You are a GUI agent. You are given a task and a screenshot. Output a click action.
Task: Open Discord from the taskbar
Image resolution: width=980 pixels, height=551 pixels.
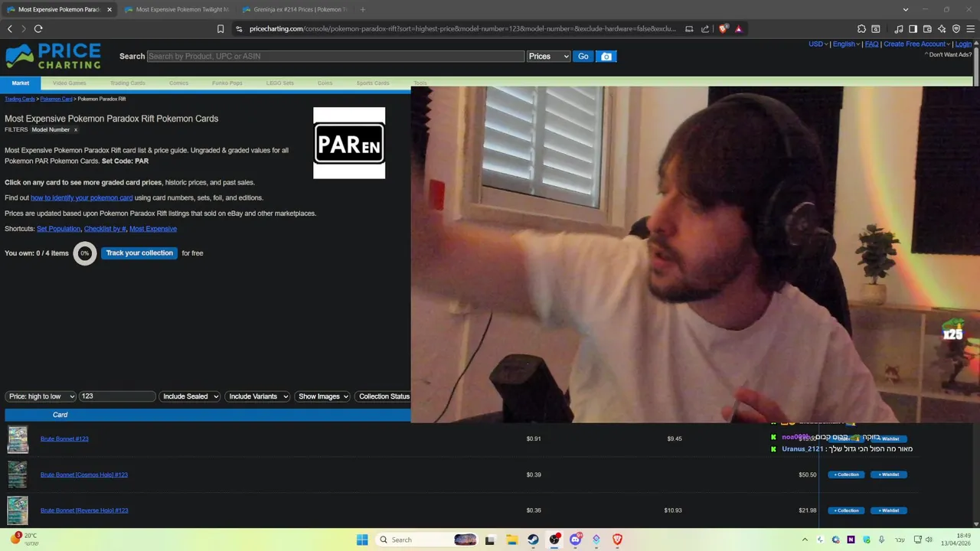click(576, 540)
